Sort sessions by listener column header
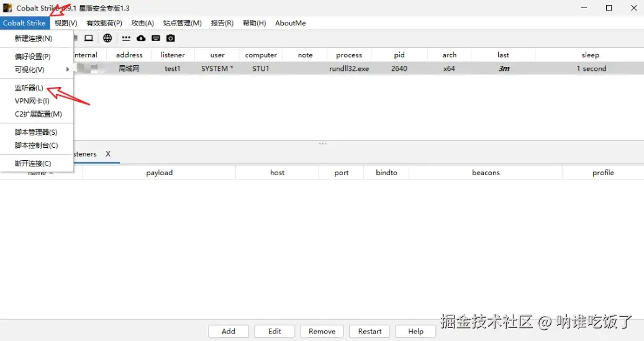The width and height of the screenshot is (644, 341). point(173,55)
